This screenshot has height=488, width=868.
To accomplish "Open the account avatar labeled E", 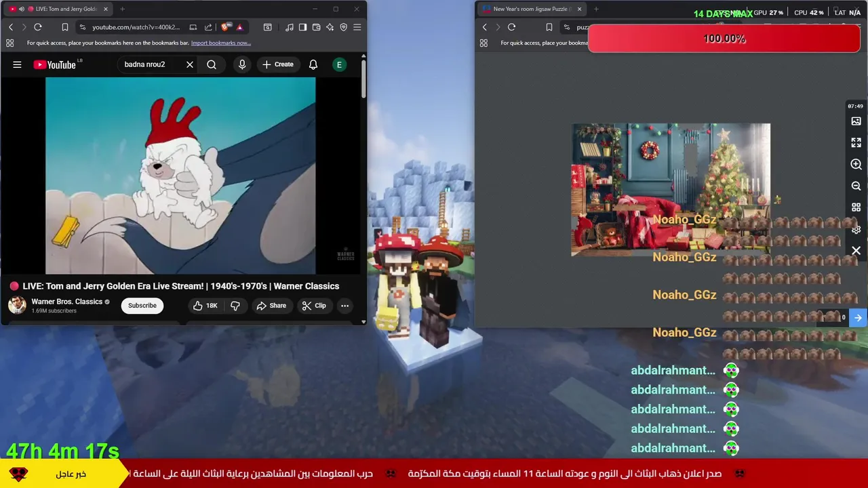I will coord(339,64).
